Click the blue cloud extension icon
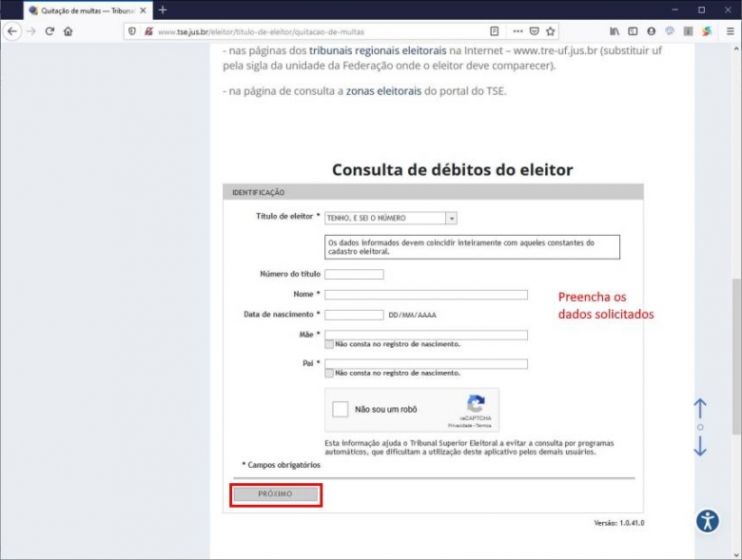742x560 pixels. pyautogui.click(x=670, y=31)
